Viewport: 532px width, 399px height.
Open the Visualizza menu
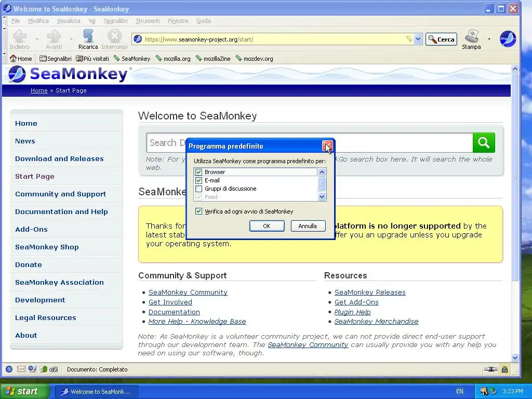69,21
